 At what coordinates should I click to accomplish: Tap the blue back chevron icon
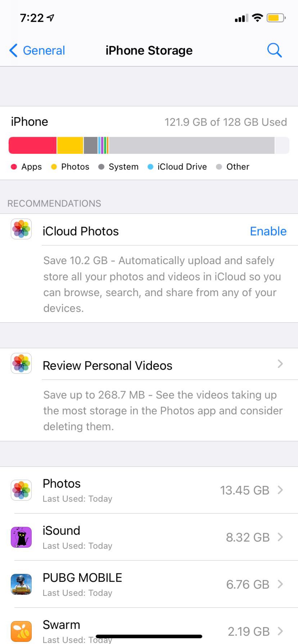(x=13, y=51)
